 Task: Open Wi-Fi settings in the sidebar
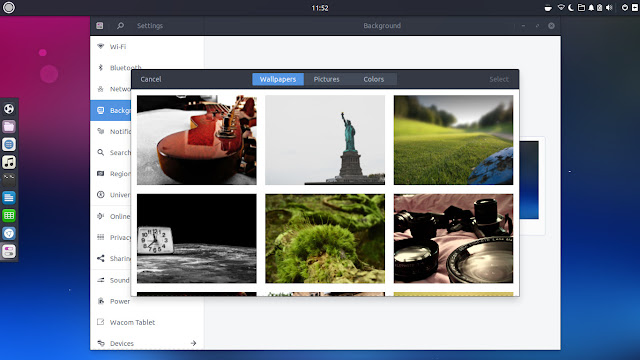(x=147, y=47)
